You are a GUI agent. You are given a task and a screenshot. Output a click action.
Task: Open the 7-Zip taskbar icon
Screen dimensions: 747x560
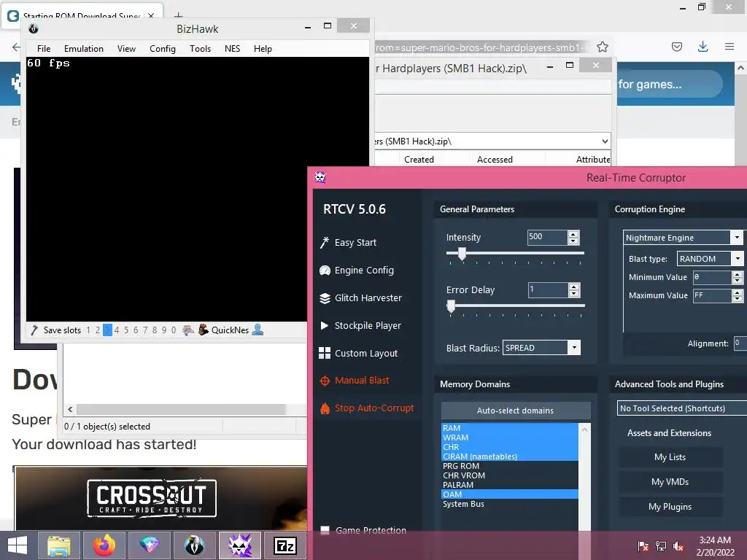(x=285, y=545)
